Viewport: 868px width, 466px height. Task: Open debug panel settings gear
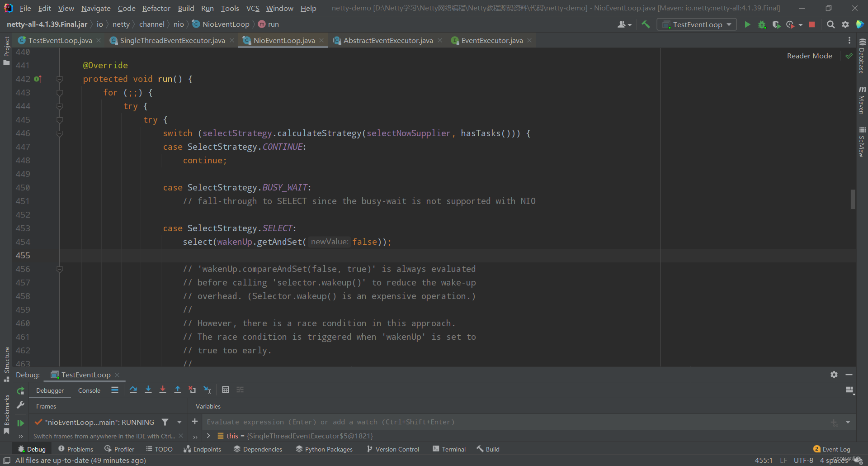point(834,375)
